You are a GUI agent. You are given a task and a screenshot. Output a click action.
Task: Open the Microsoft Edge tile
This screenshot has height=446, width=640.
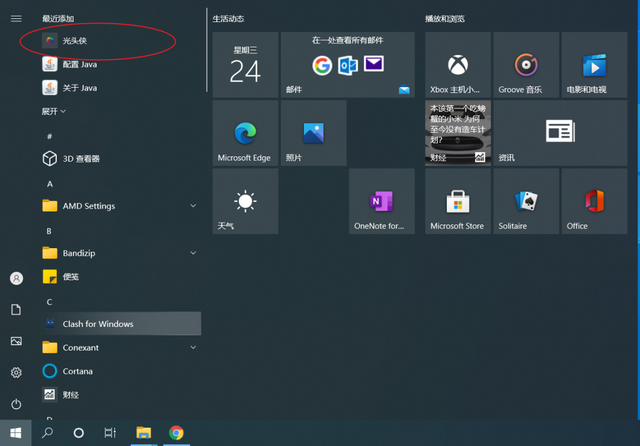245,133
